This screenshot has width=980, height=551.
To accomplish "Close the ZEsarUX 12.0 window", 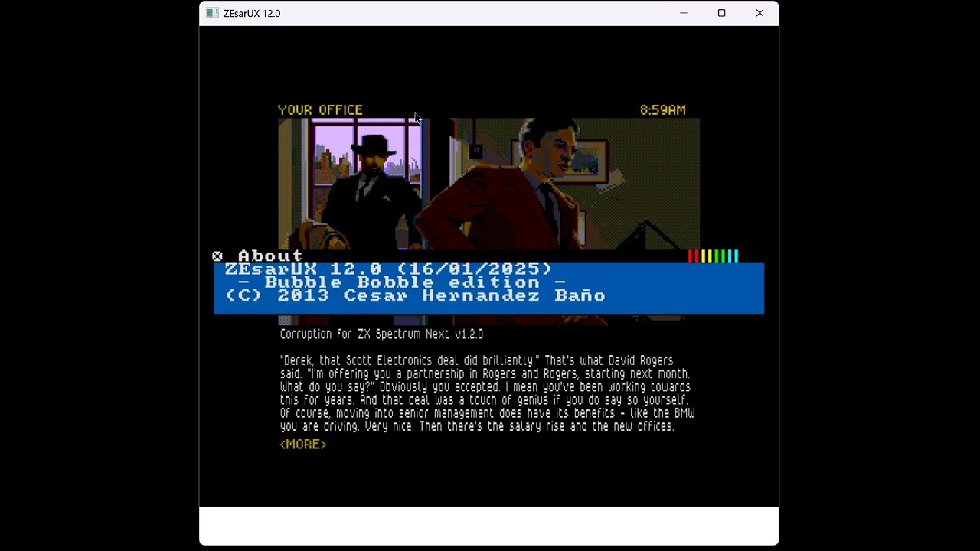I will (759, 13).
